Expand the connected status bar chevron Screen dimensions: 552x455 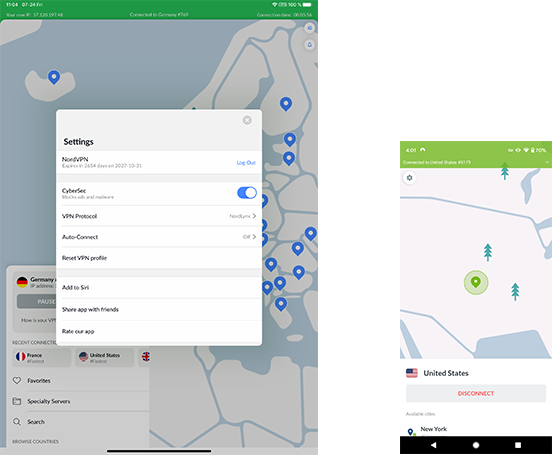547,162
